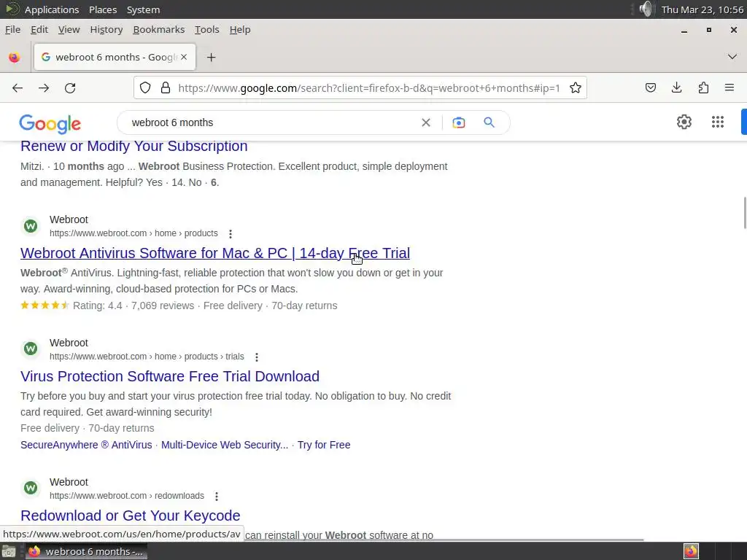Click the clock showing Thu Mar 23
The image size is (747, 560).
pyautogui.click(x=703, y=9)
